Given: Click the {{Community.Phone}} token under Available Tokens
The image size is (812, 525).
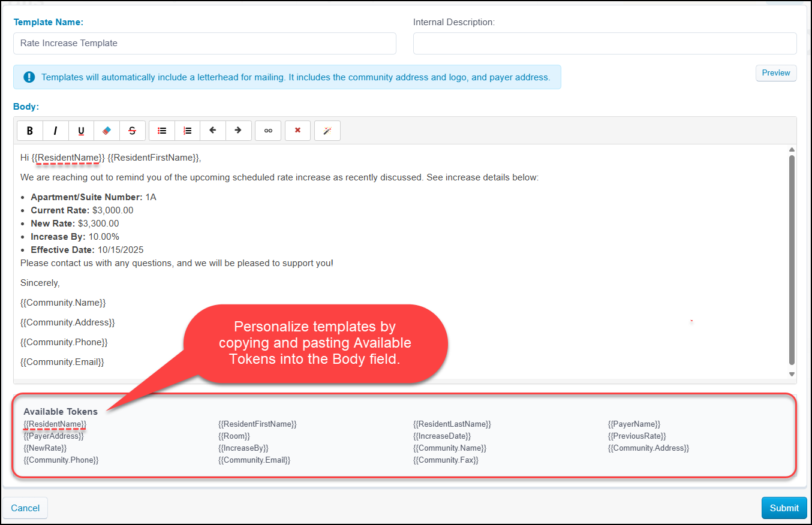Looking at the screenshot, I should [x=61, y=460].
